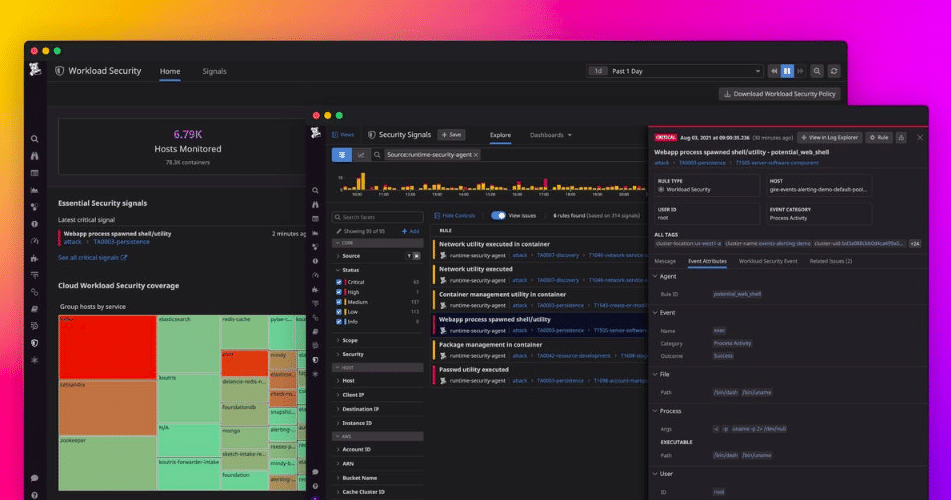
Task: Uncheck the Info status checkbox
Action: click(x=339, y=322)
